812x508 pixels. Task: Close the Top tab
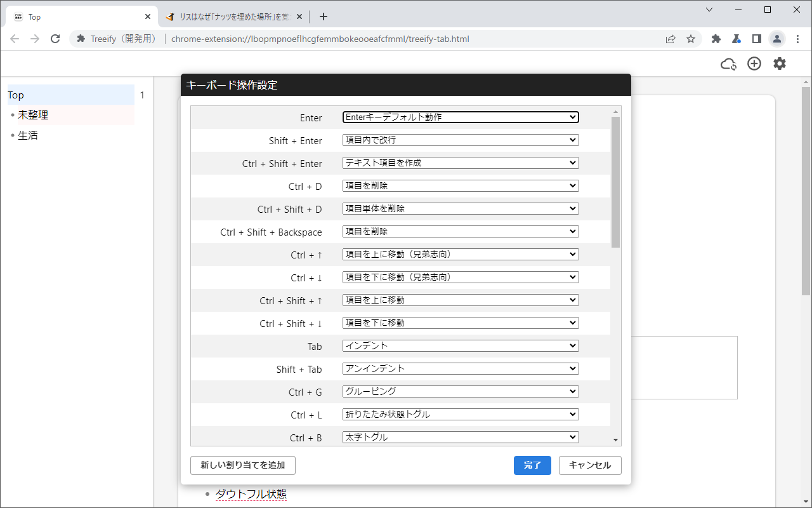click(147, 17)
